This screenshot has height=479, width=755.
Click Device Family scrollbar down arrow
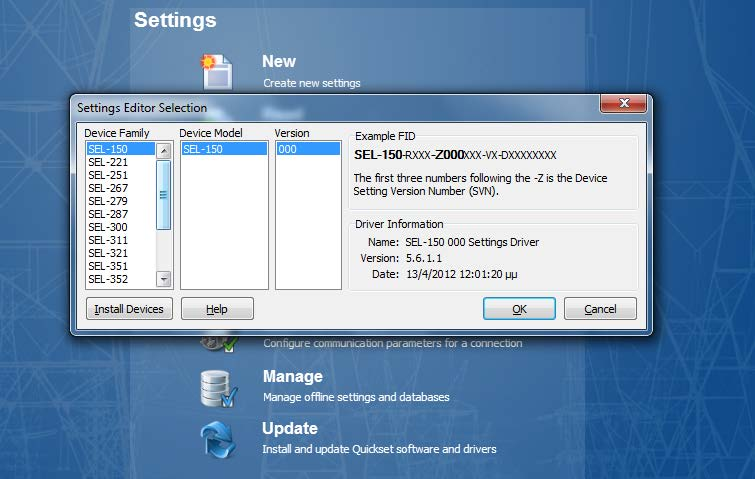164,279
